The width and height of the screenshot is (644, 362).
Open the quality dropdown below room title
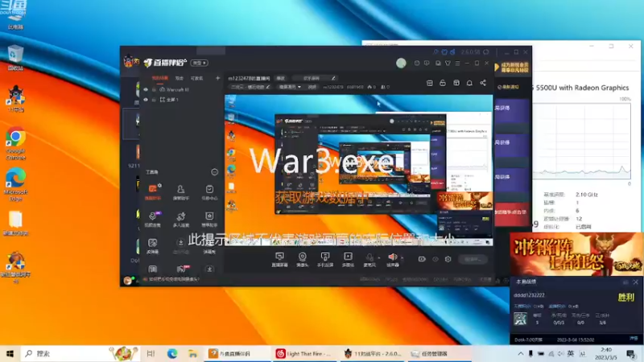coord(290,87)
